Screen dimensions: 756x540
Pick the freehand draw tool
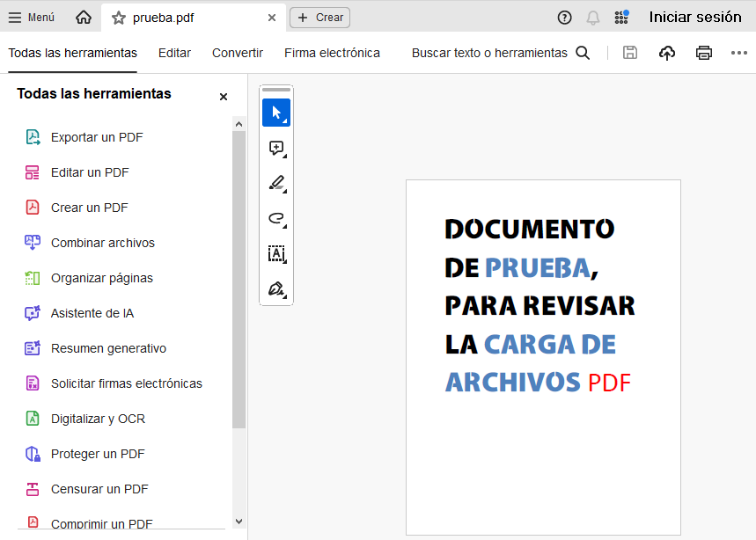point(276,218)
